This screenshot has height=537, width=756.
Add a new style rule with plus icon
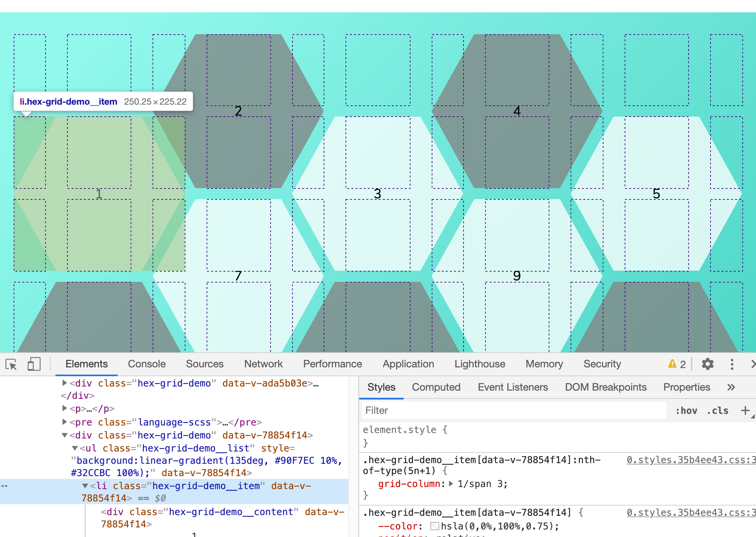pos(745,410)
